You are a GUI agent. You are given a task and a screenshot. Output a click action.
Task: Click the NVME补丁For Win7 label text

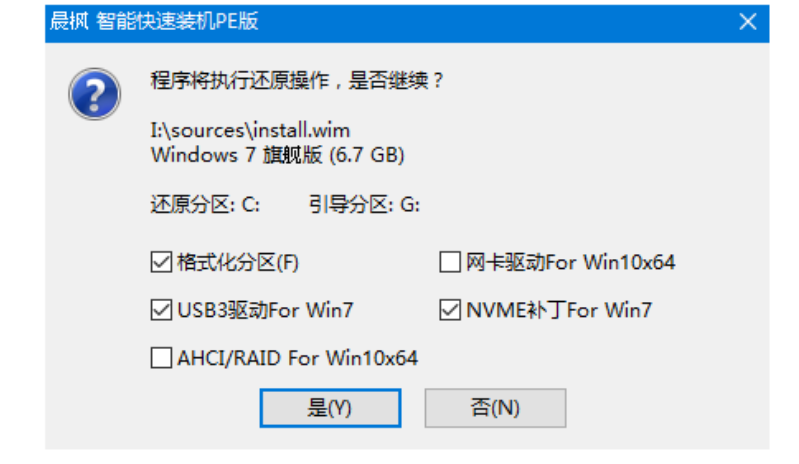[559, 310]
